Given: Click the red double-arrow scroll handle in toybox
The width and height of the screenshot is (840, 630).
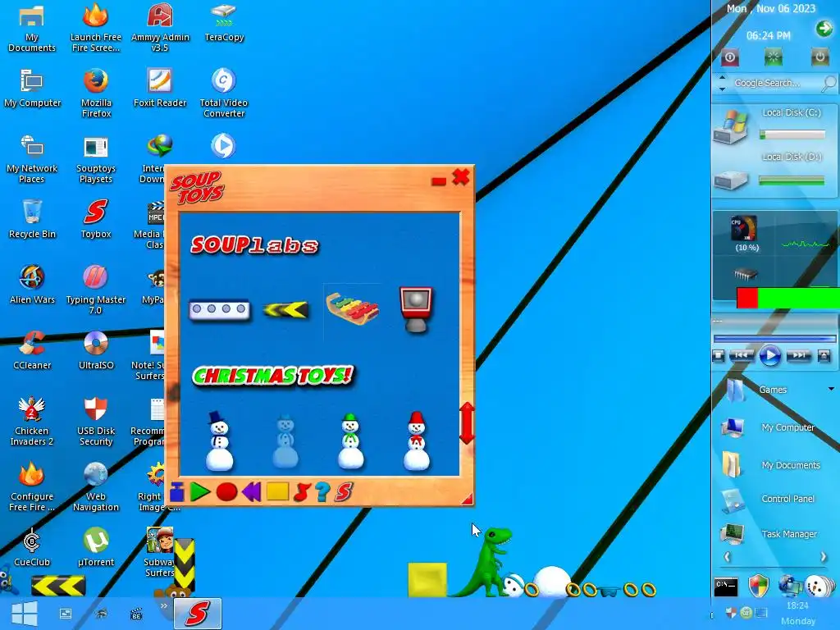Looking at the screenshot, I should coord(467,422).
